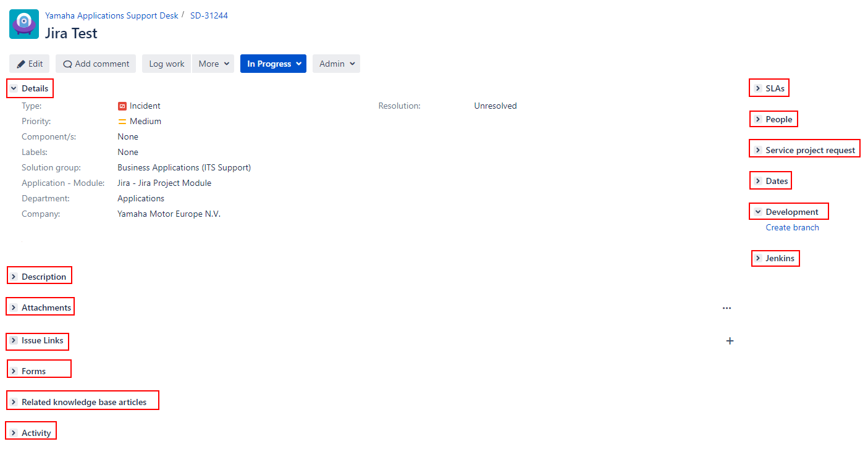Expand the Attachments section
Image resolution: width=868 pixels, height=452 pixels.
14,308
